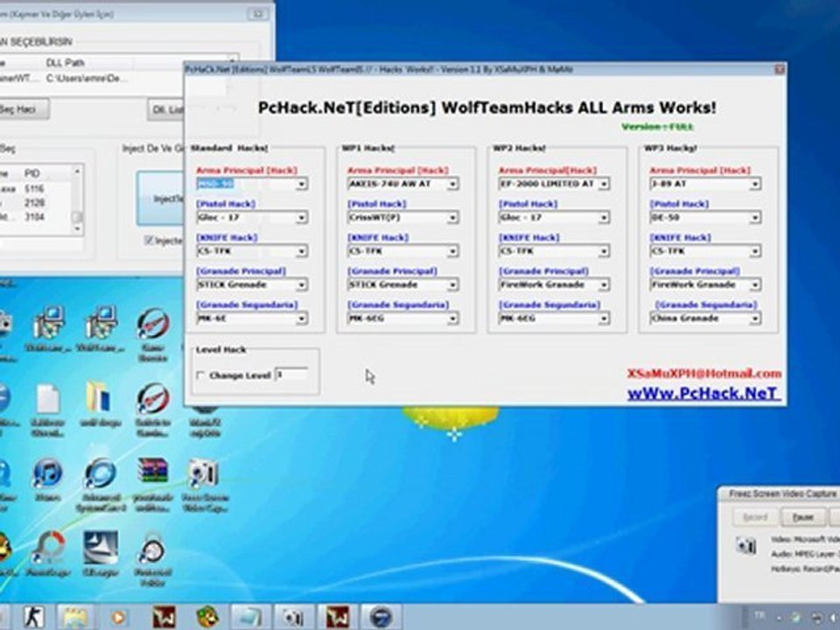Click the Inject button in injector window
840x630 pixels.
coord(161,199)
